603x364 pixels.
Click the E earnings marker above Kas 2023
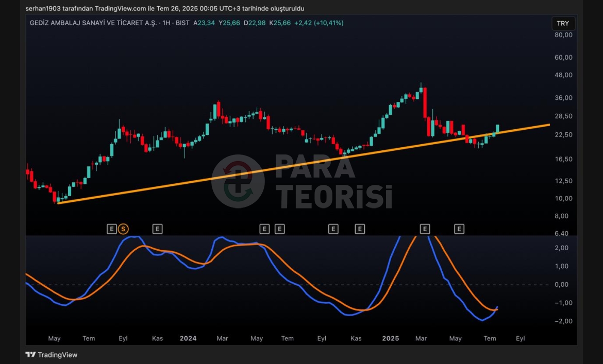pyautogui.click(x=157, y=229)
